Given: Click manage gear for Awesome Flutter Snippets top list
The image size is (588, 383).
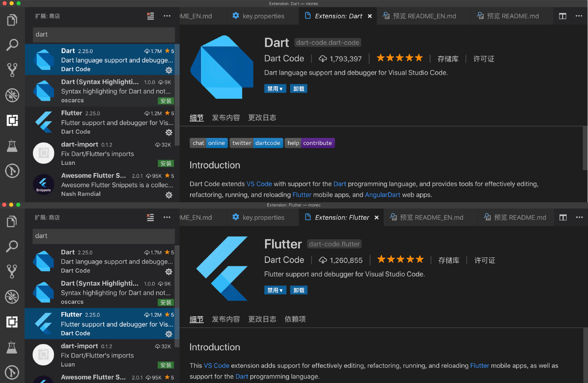Looking at the screenshot, I should 169,195.
